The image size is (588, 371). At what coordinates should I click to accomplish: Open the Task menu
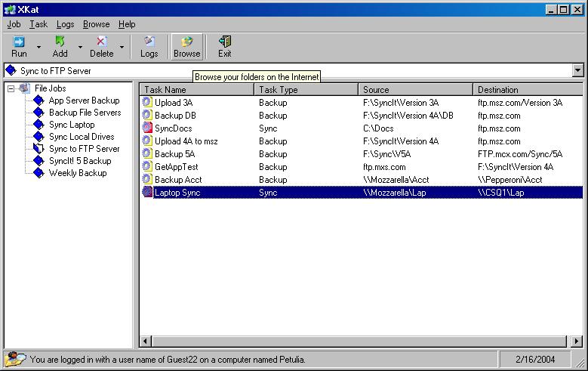[x=38, y=24]
